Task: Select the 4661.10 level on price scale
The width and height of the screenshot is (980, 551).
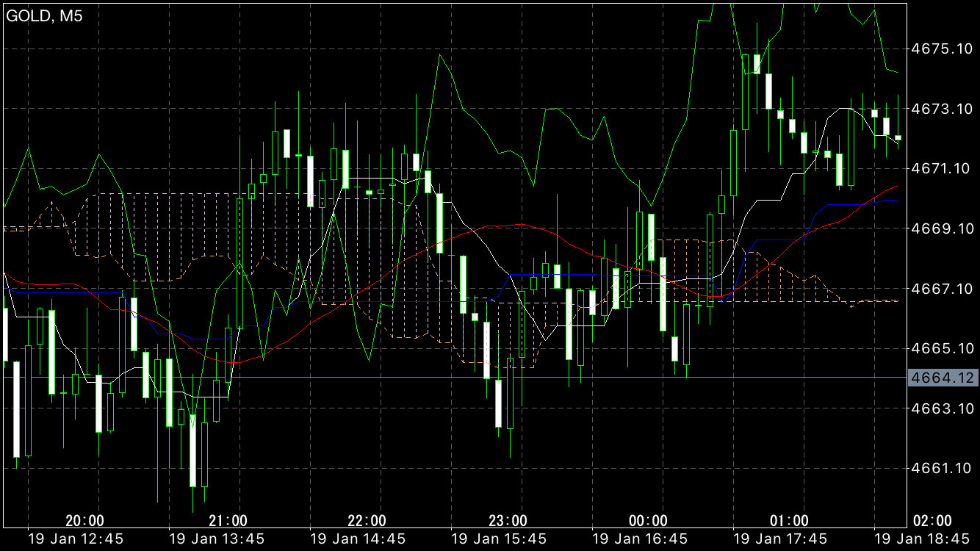Action: pos(942,468)
